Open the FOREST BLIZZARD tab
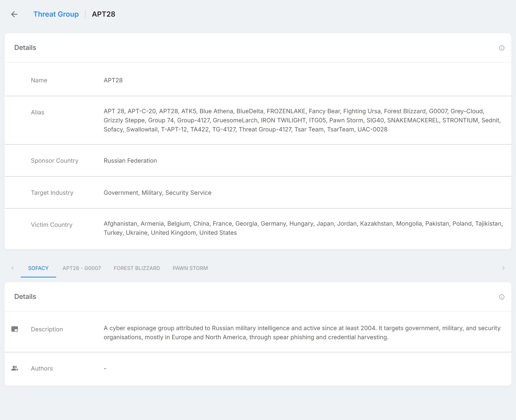This screenshot has width=516, height=420. click(x=137, y=268)
